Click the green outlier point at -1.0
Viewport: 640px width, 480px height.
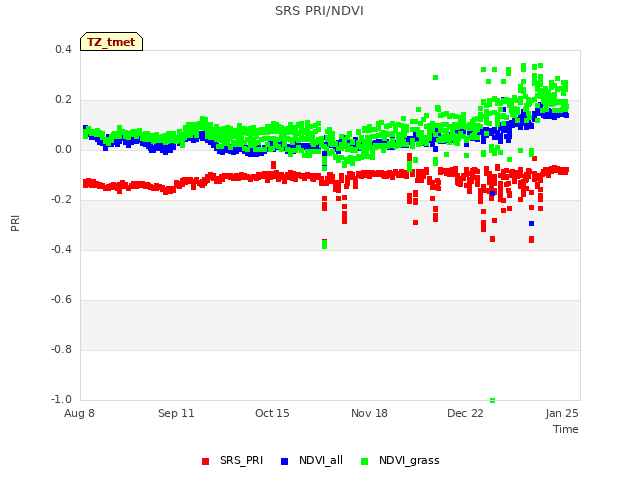click(x=493, y=400)
